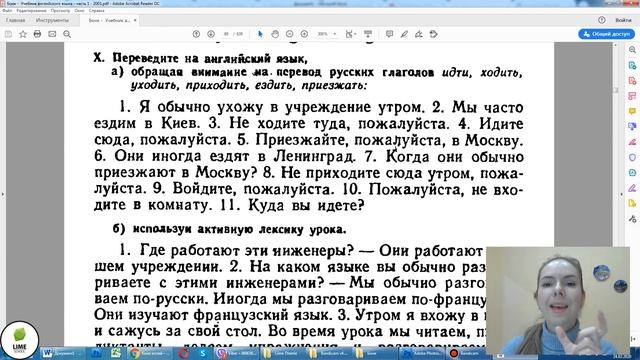The height and width of the screenshot is (360, 640).
Task: Open Viber from the taskbar
Action: (x=237, y=353)
